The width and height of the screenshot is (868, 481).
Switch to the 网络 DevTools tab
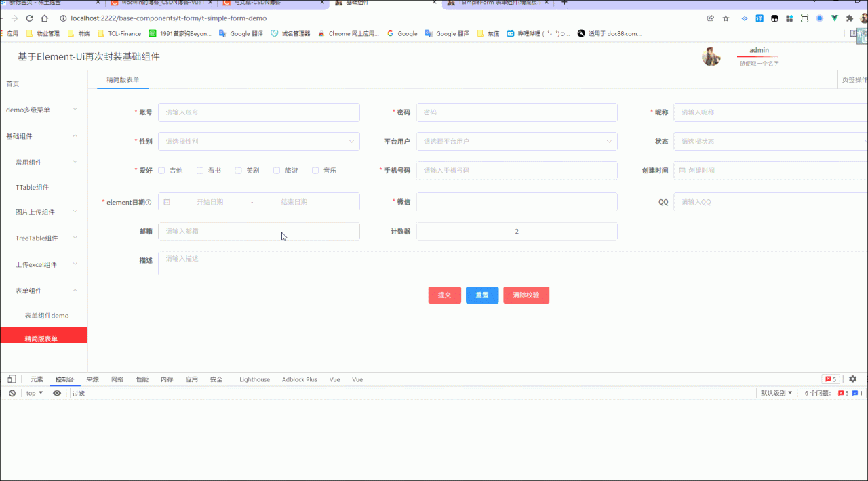(x=117, y=379)
